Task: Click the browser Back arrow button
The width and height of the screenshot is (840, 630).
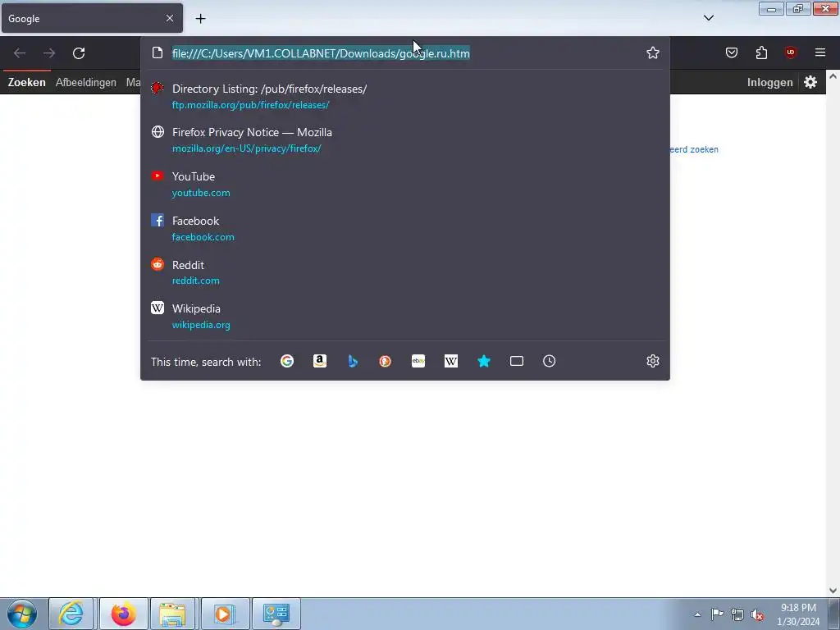Action: (x=20, y=53)
